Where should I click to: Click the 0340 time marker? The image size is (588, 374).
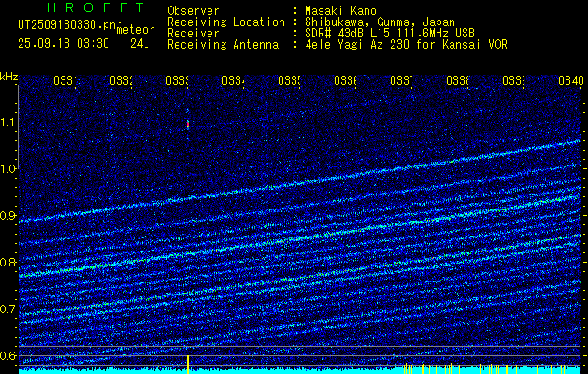coord(570,81)
